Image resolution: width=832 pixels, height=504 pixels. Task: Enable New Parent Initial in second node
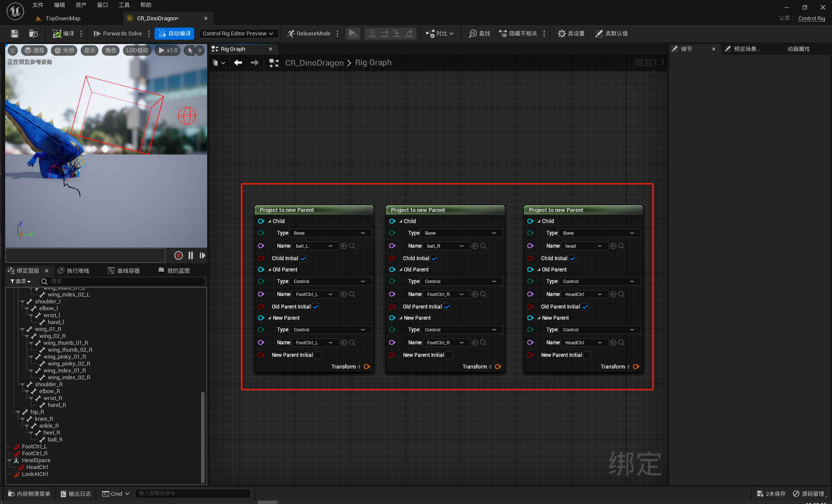coord(449,355)
